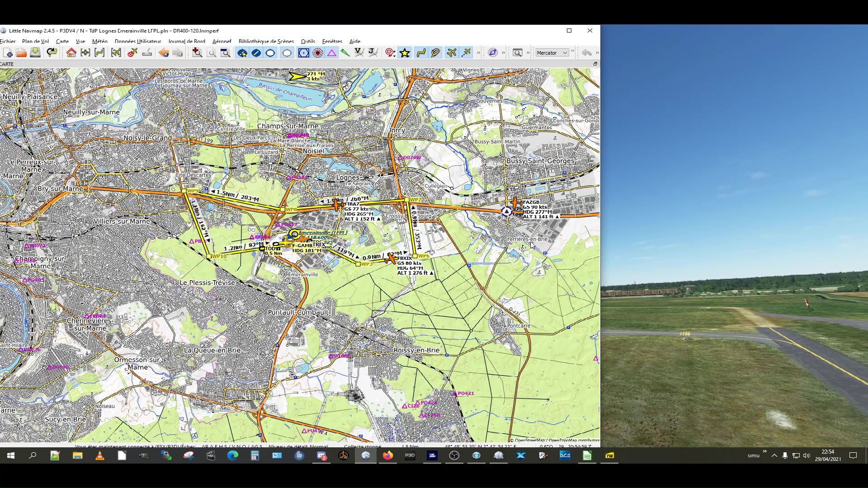Image resolution: width=868 pixels, height=488 pixels.
Task: Click the house Go to Home icon
Action: (71, 53)
